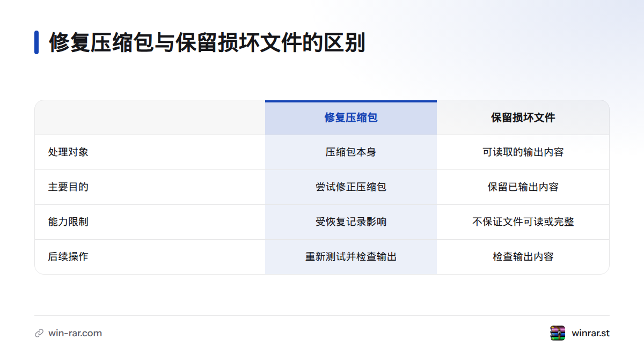The image size is (644, 362).
Task: Click the WinRAR books logo icon
Action: pos(558,333)
